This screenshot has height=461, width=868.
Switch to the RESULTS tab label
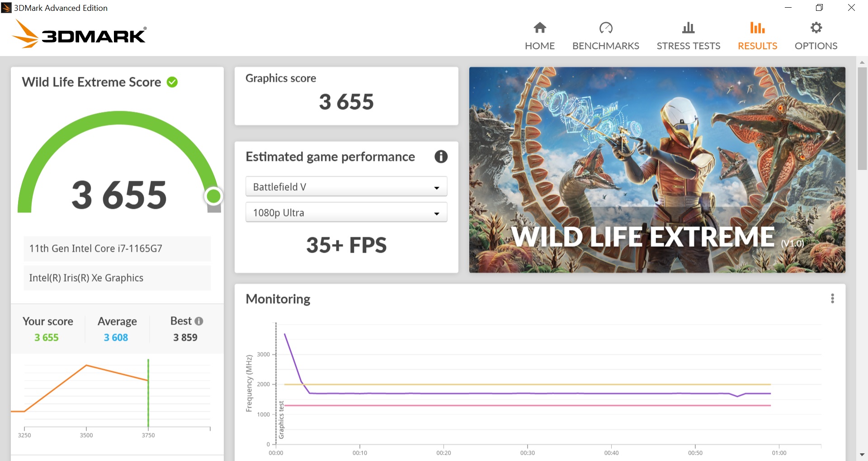click(757, 46)
